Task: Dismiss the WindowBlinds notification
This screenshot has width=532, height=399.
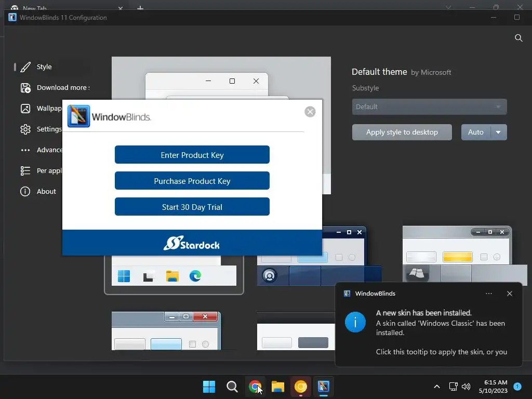Action: point(510,294)
